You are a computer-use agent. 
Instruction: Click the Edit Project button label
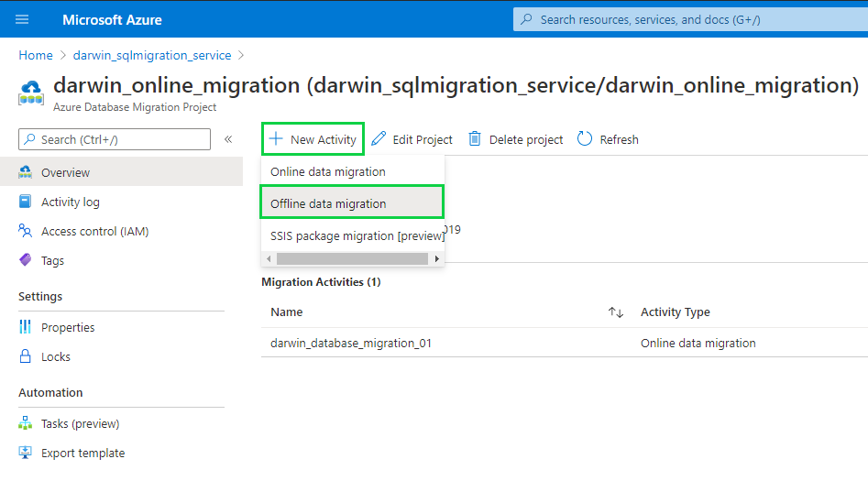point(423,139)
